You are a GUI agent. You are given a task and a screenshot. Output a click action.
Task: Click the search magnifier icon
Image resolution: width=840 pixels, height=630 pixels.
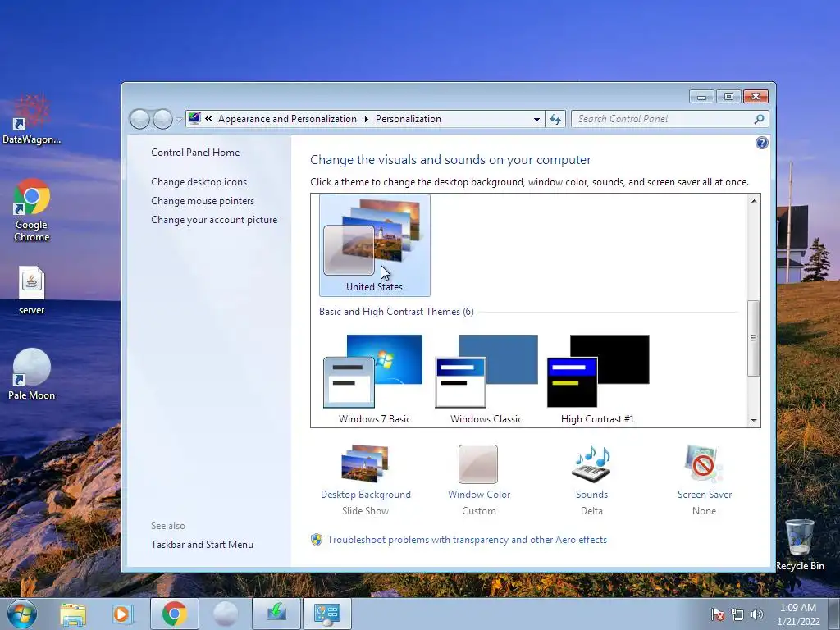pos(759,119)
